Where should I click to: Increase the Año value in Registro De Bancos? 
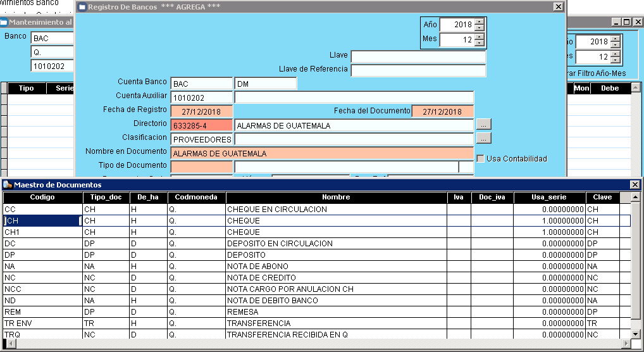479,22
